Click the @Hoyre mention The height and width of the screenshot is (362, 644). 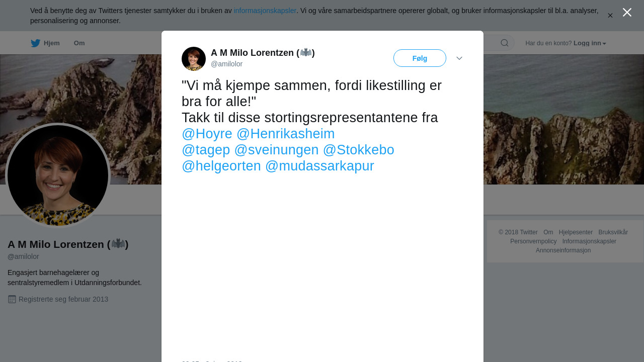[x=207, y=134]
